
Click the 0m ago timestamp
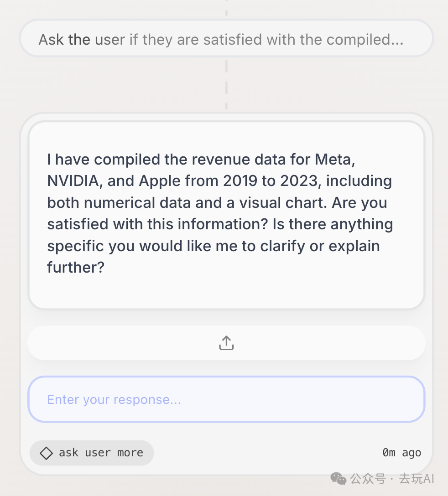coord(401,453)
